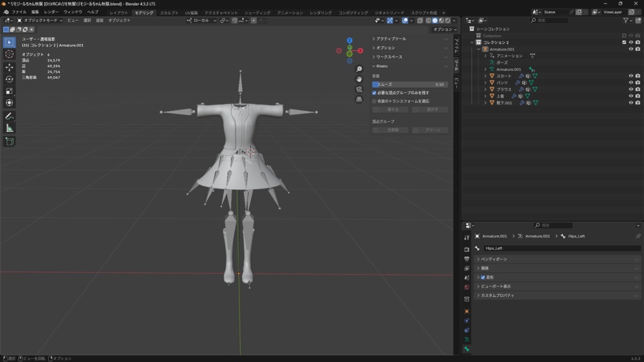Toggle camera view with the camera icon
644x362 pixels.
coord(359,89)
